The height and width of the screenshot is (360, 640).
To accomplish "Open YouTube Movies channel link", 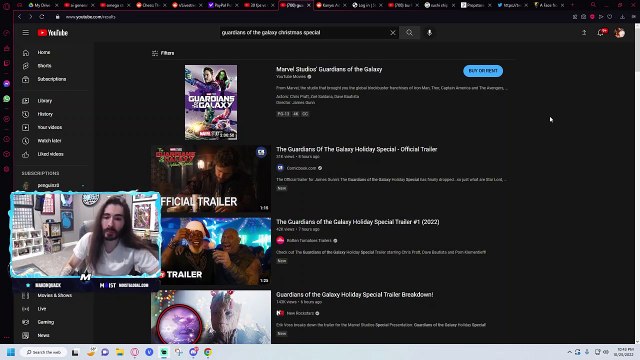I will pyautogui.click(x=291, y=77).
